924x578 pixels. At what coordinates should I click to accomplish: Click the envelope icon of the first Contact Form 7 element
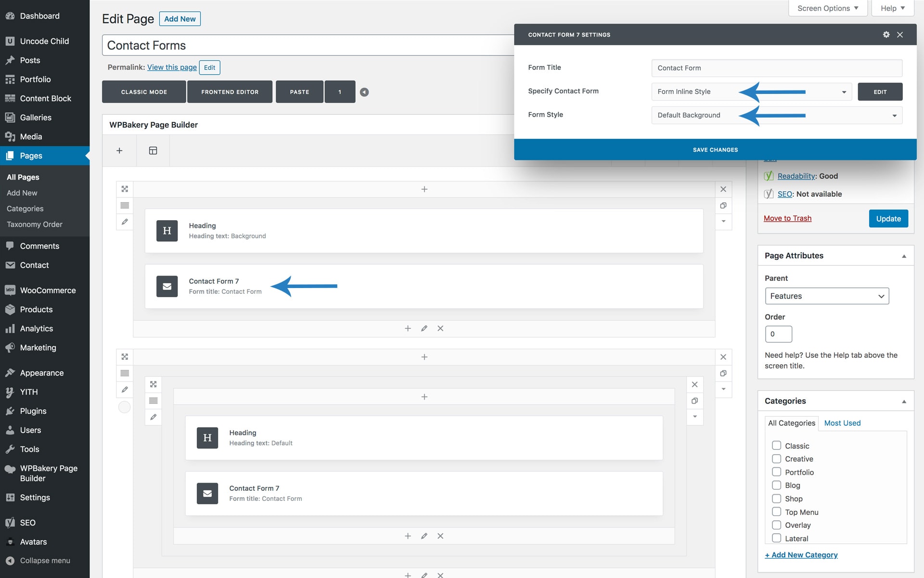167,286
